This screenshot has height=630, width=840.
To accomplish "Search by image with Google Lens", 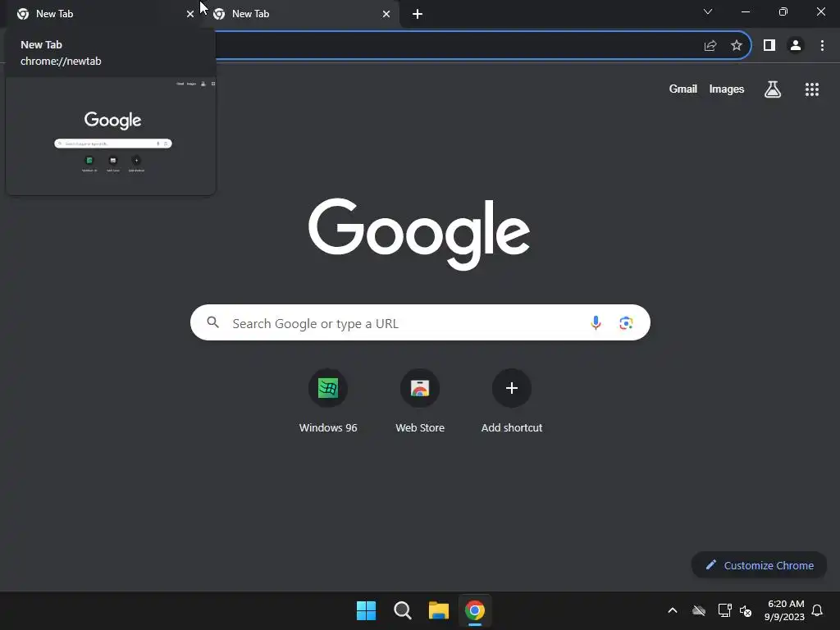I will (x=626, y=322).
